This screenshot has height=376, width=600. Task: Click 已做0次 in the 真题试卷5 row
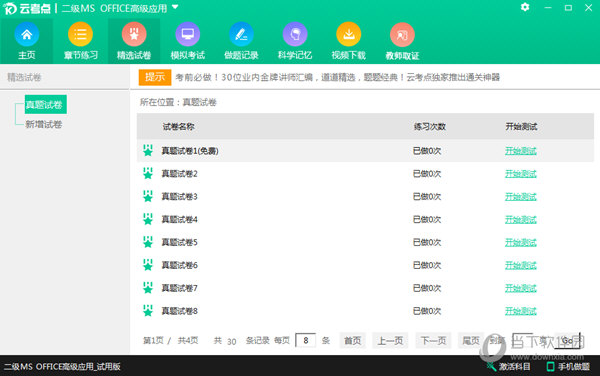(427, 243)
